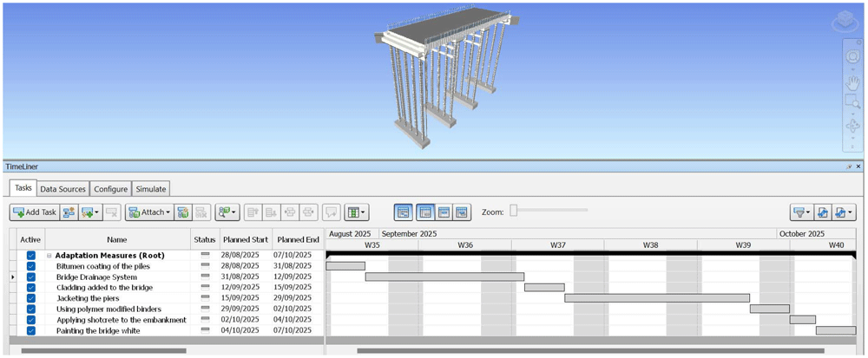Open the Auto-Add Tasks dropdown
Viewport: 868px width, 358px height.
[90, 212]
